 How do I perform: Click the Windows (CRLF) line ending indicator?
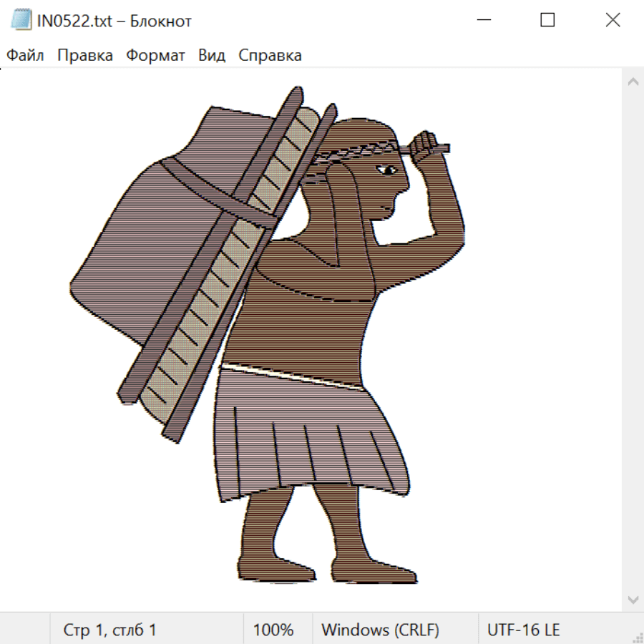380,630
